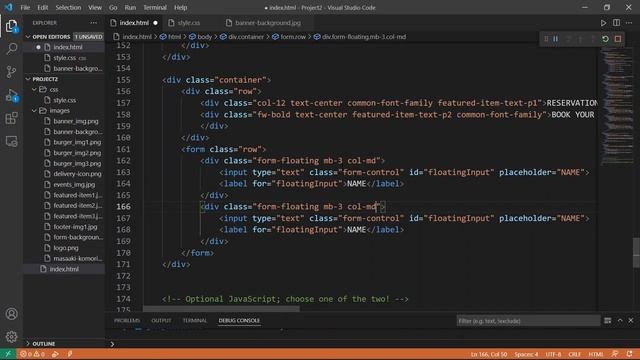Change HTML language mode
This screenshot has width=640, height=360.
[596, 354]
